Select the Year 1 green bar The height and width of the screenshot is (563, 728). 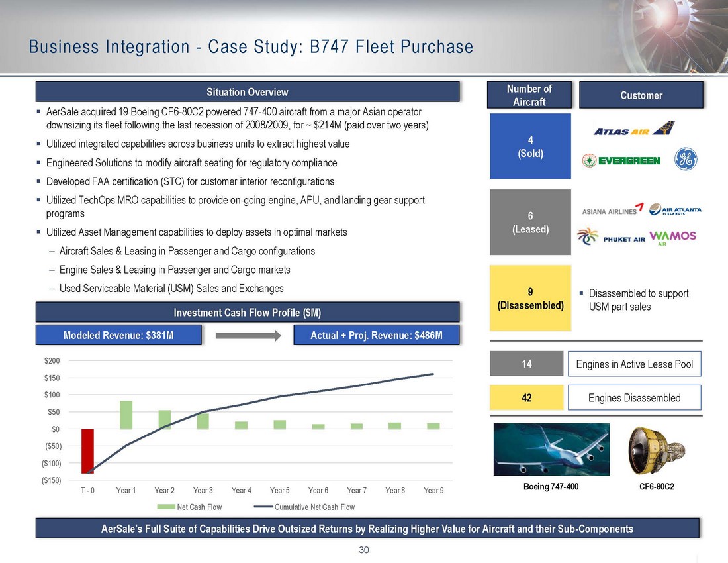[x=126, y=415]
